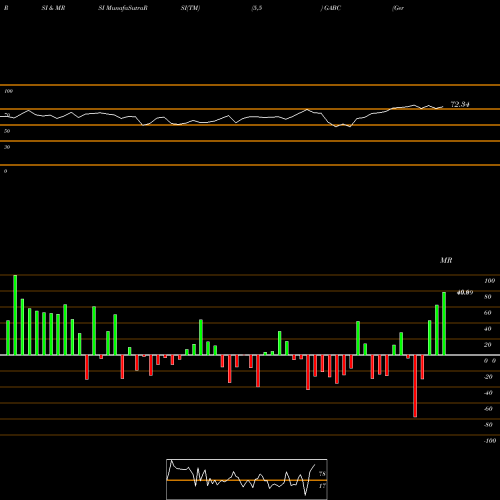The height and width of the screenshot is (500, 500).
Task: Click the tallest green bar near the left edge
Action: coord(15,315)
